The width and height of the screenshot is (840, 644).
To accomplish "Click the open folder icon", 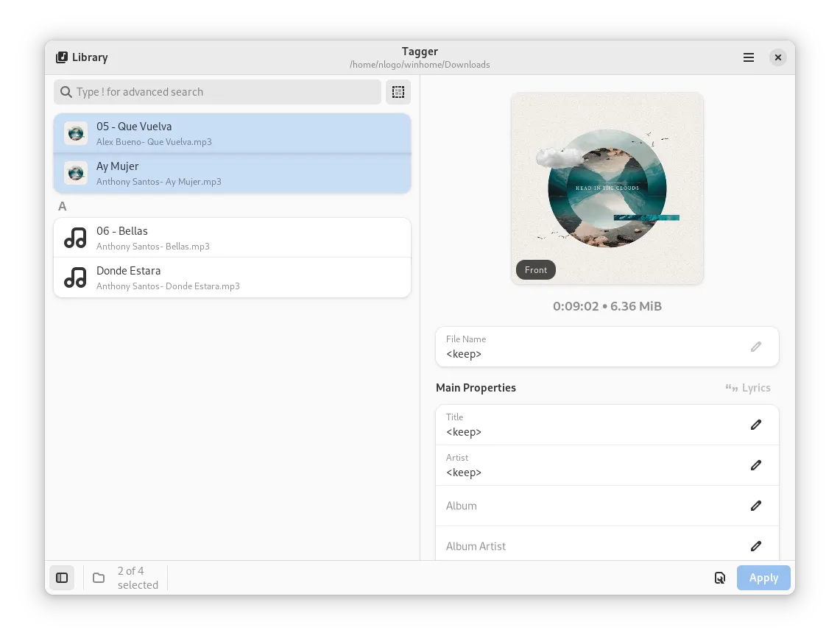I will [99, 578].
